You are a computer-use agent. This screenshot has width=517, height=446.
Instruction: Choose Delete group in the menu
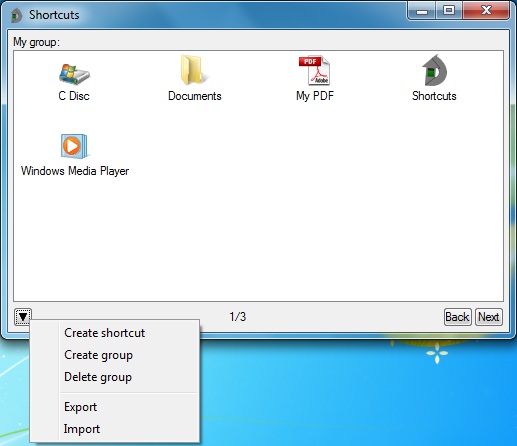pos(115,377)
